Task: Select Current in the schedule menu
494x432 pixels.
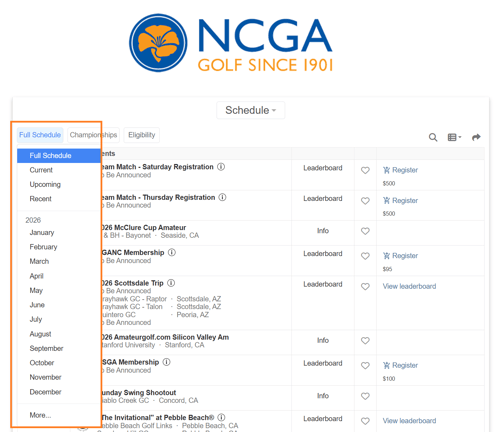Action: click(x=41, y=170)
